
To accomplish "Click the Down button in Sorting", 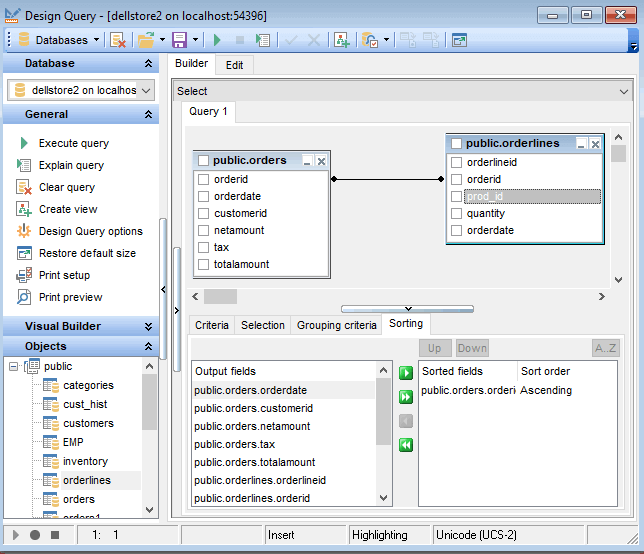I will [472, 348].
